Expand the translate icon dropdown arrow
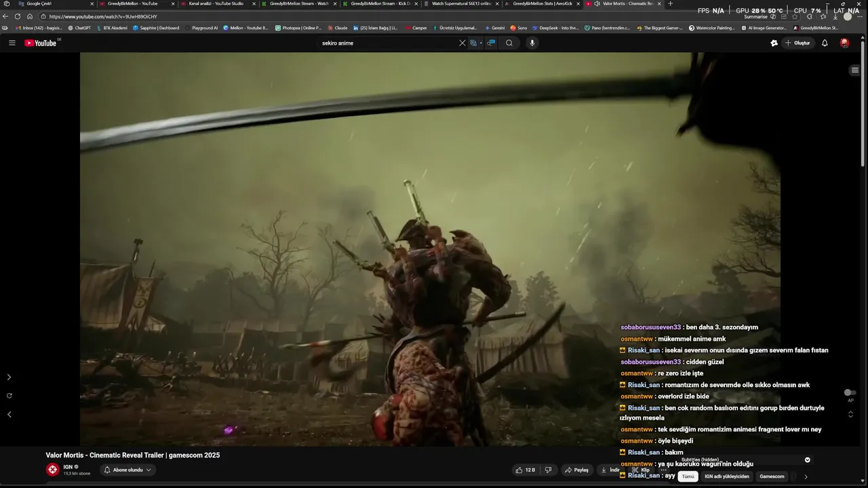This screenshot has height=488, width=868. [x=481, y=43]
